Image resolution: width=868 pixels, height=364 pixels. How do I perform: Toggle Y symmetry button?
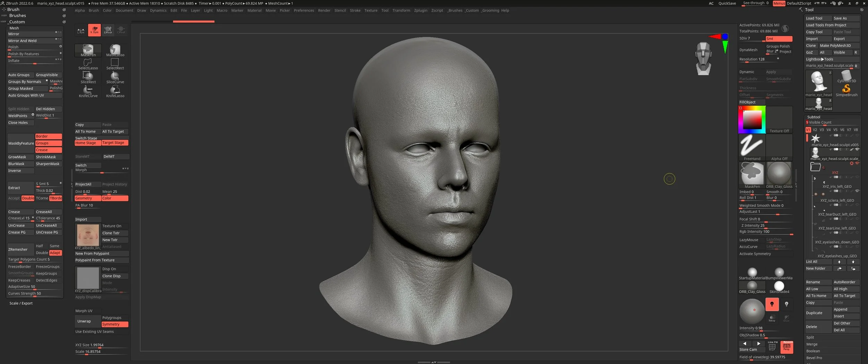coord(94,30)
